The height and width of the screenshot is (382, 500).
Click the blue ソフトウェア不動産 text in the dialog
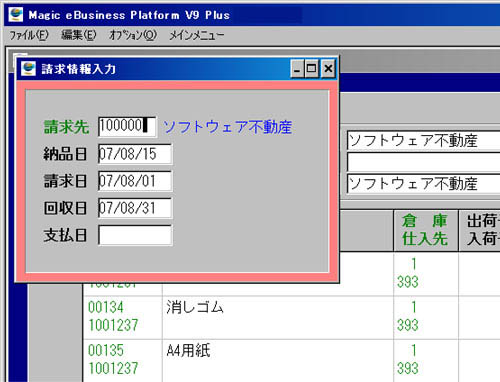tap(228, 127)
